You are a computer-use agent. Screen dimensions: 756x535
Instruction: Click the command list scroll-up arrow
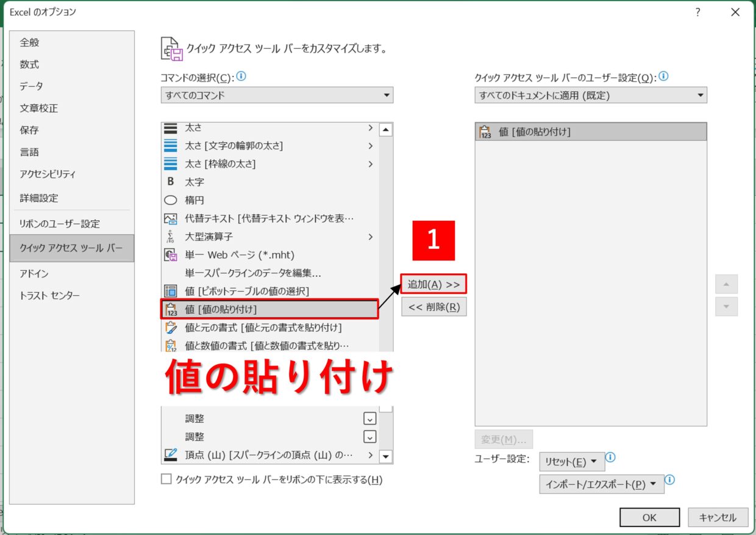click(386, 129)
